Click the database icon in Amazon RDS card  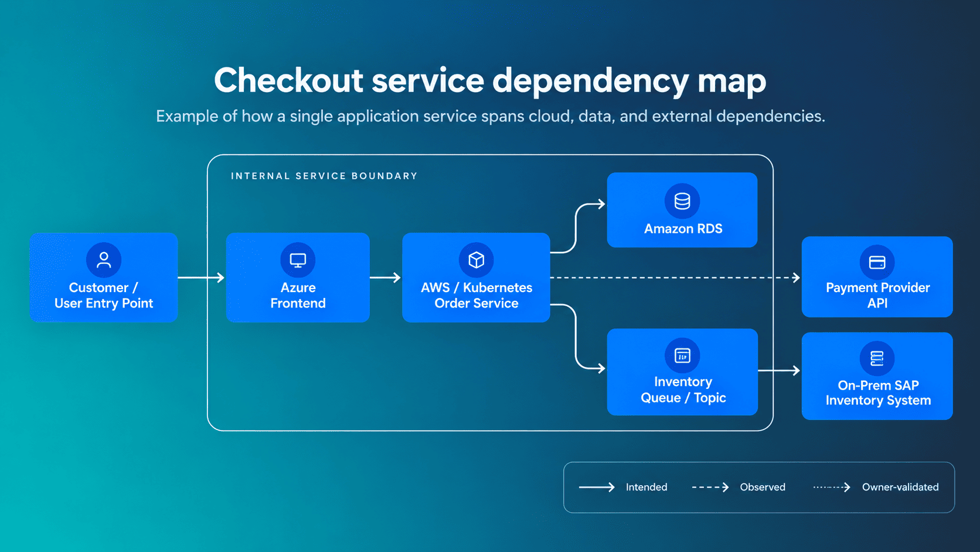pos(682,201)
